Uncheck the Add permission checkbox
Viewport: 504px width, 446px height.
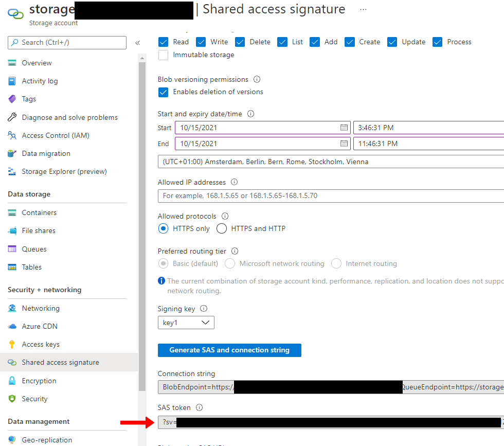[x=315, y=42]
